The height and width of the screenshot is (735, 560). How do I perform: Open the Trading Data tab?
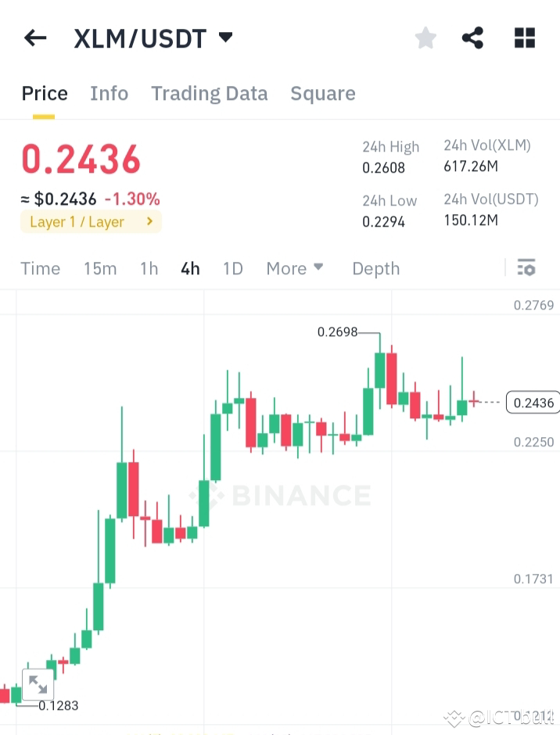pos(209,93)
